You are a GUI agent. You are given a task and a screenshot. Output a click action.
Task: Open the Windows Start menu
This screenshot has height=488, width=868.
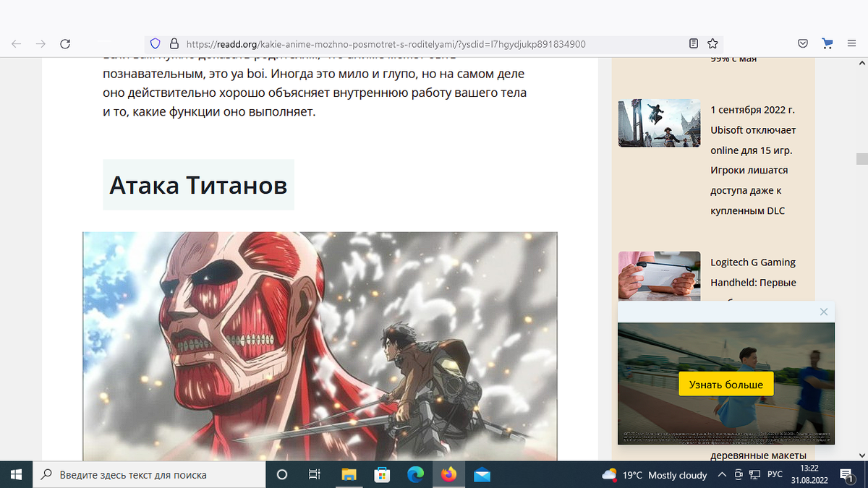(16, 474)
